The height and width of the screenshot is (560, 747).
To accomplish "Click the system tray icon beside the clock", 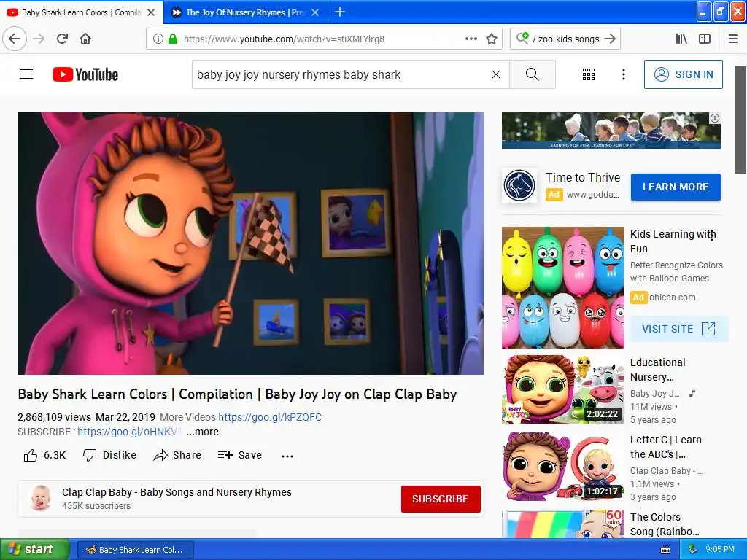I will click(692, 550).
